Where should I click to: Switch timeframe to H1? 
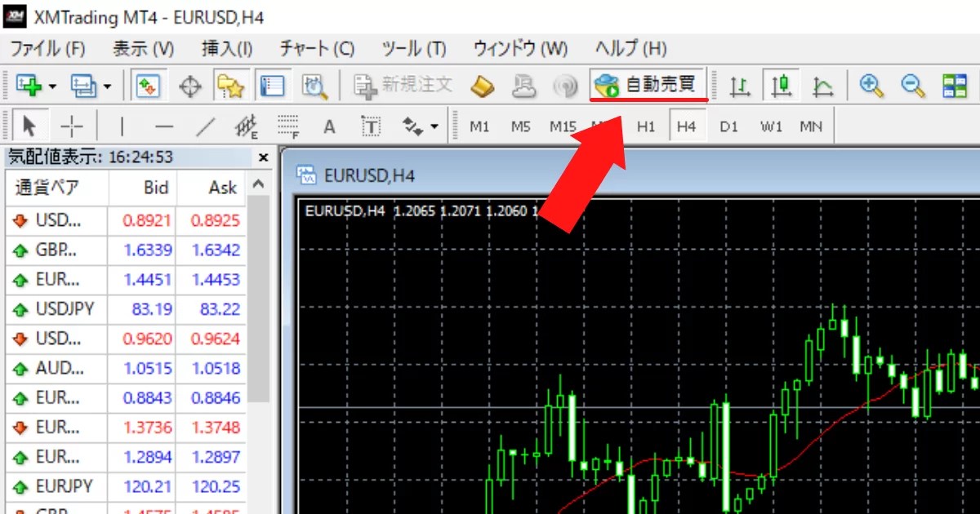(x=646, y=126)
